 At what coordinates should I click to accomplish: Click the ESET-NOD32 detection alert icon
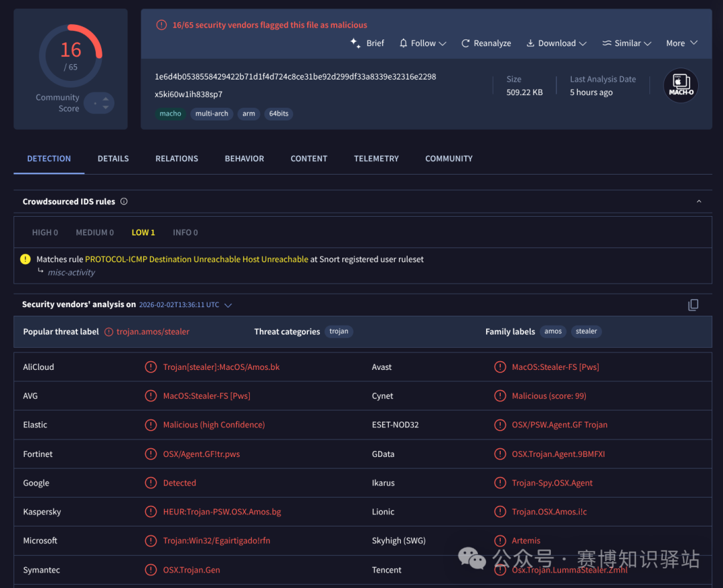500,425
